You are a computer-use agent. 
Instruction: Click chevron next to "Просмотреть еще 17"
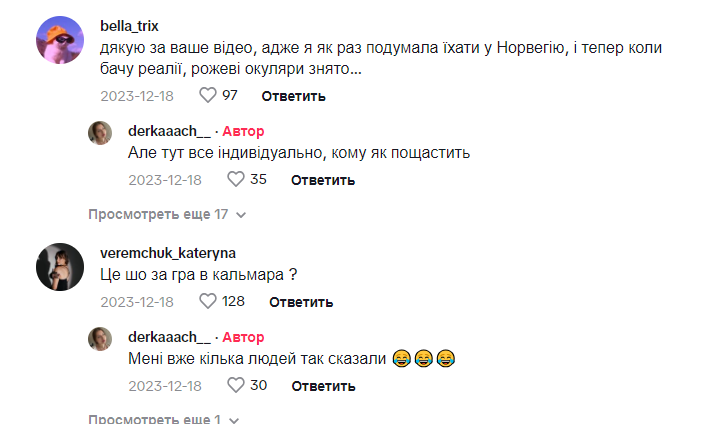coord(240,215)
